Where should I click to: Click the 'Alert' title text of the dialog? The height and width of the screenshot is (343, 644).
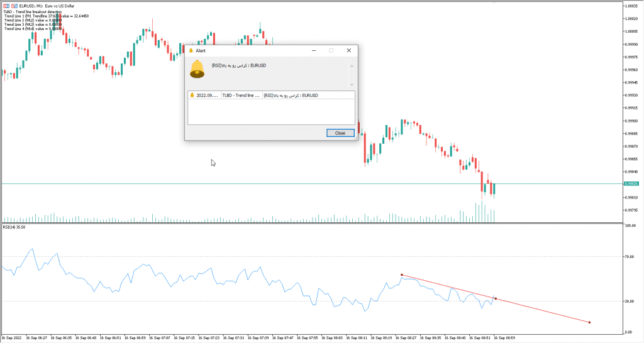pos(201,50)
